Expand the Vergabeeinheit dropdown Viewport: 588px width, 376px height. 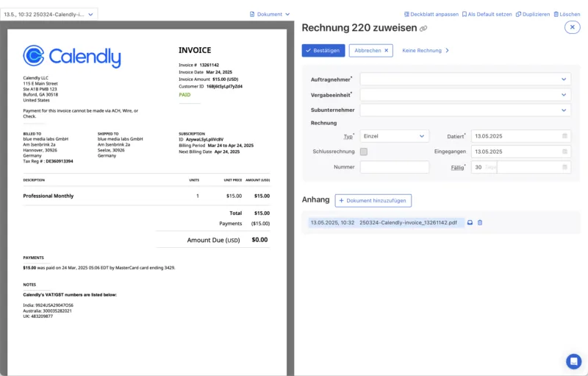click(x=465, y=95)
